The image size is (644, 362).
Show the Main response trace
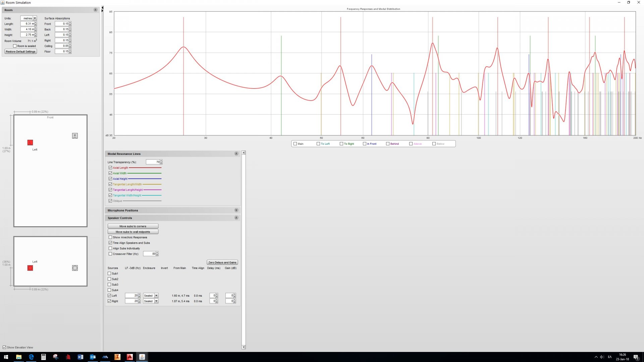point(295,144)
